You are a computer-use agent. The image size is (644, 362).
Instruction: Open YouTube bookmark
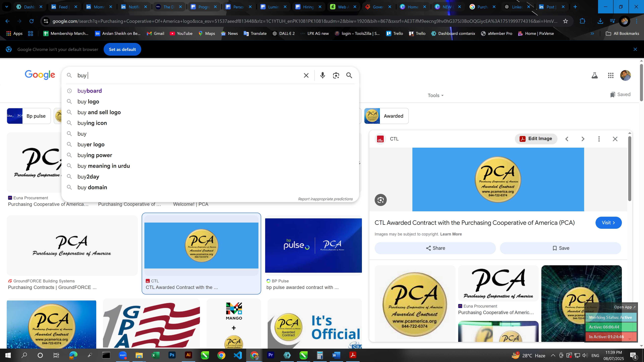tap(181, 34)
